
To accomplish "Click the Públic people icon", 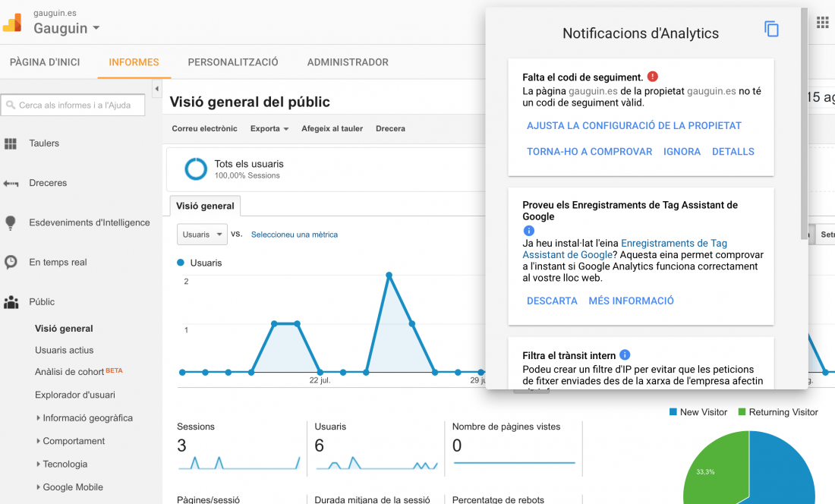I will tap(11, 302).
